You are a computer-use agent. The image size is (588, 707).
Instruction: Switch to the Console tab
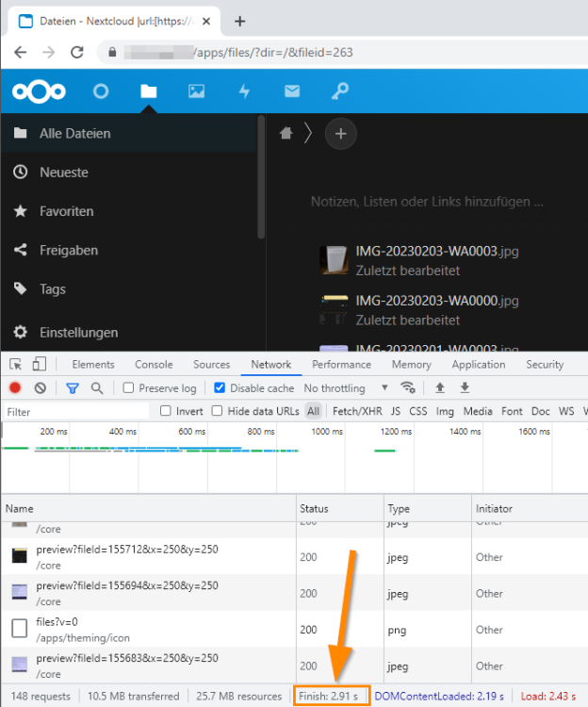pos(154,364)
